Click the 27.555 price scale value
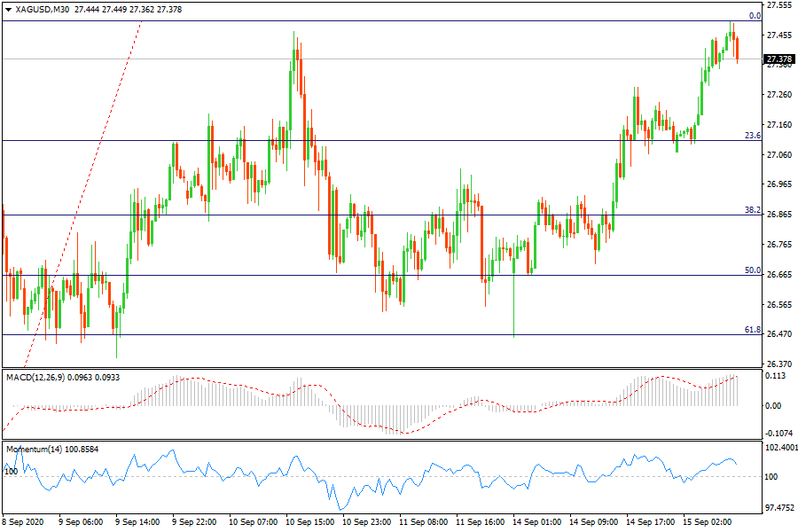 pyautogui.click(x=779, y=5)
